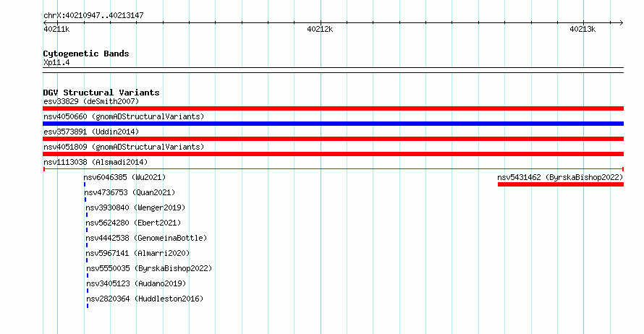Select the blue bar for nsv4050660
Image resolution: width=644 pixels, height=334 pixels.
(333, 124)
